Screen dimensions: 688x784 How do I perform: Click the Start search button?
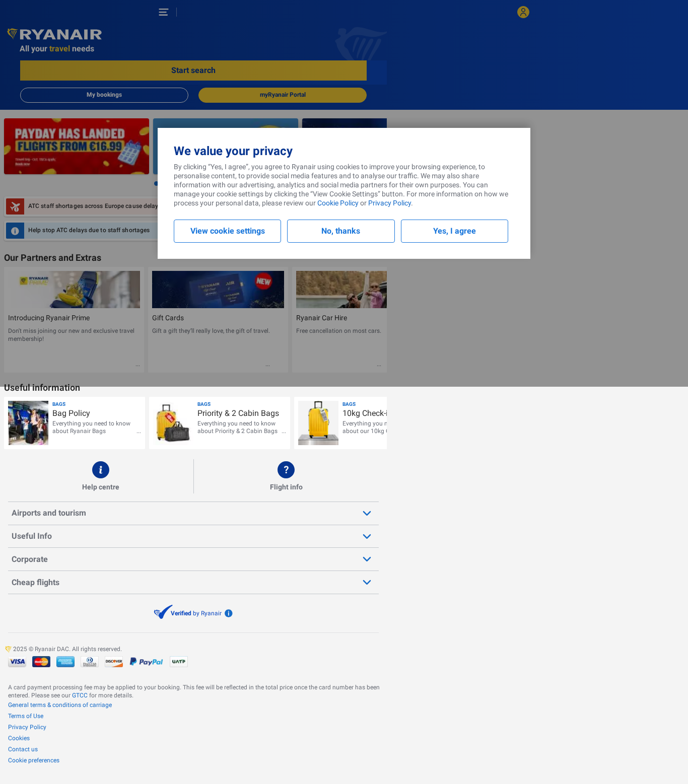click(x=193, y=70)
